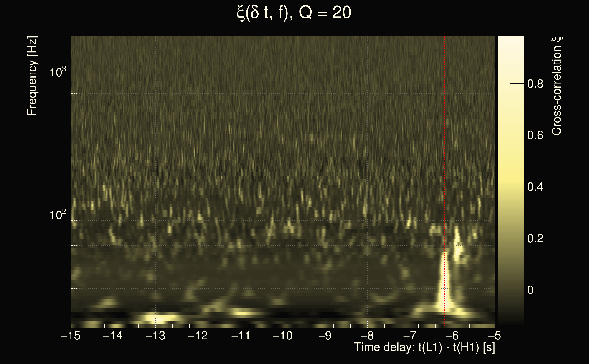
Task: Click the -13 x-axis tick label
Action: click(x=155, y=336)
